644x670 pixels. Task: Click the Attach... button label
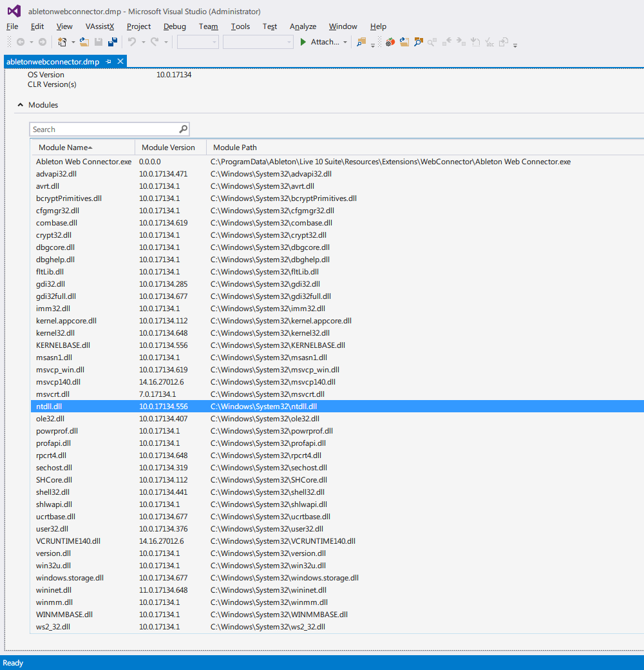[x=325, y=42]
